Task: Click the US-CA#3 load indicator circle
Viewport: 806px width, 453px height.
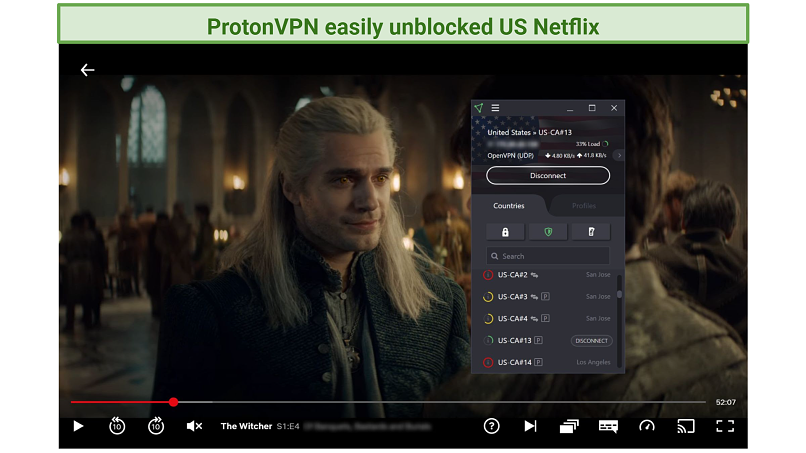Action: click(488, 297)
